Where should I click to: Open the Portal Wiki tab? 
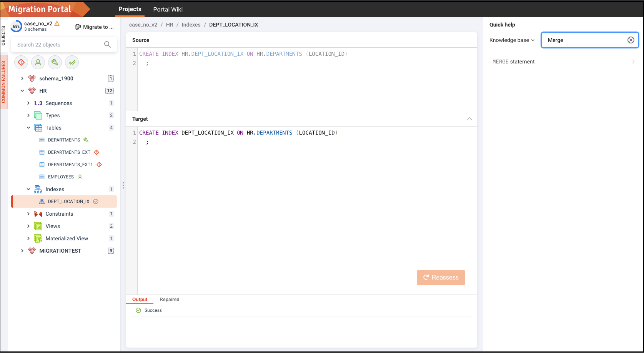click(x=168, y=9)
